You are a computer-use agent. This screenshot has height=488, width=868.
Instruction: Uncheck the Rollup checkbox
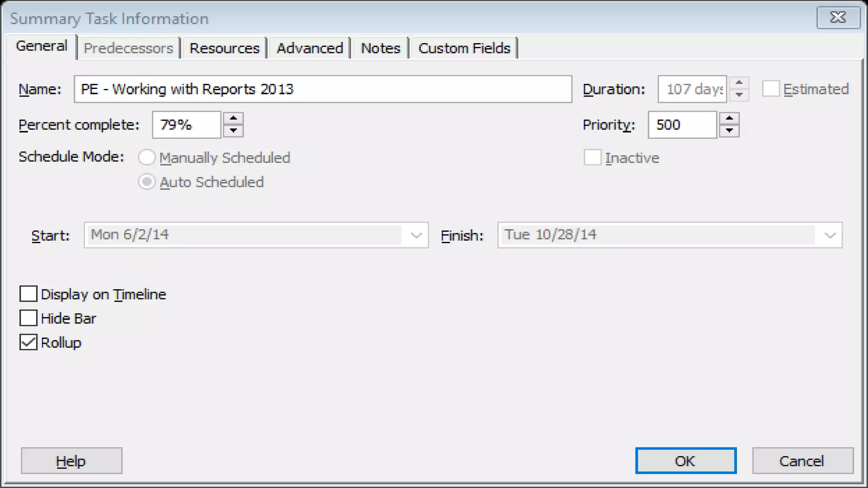(28, 342)
